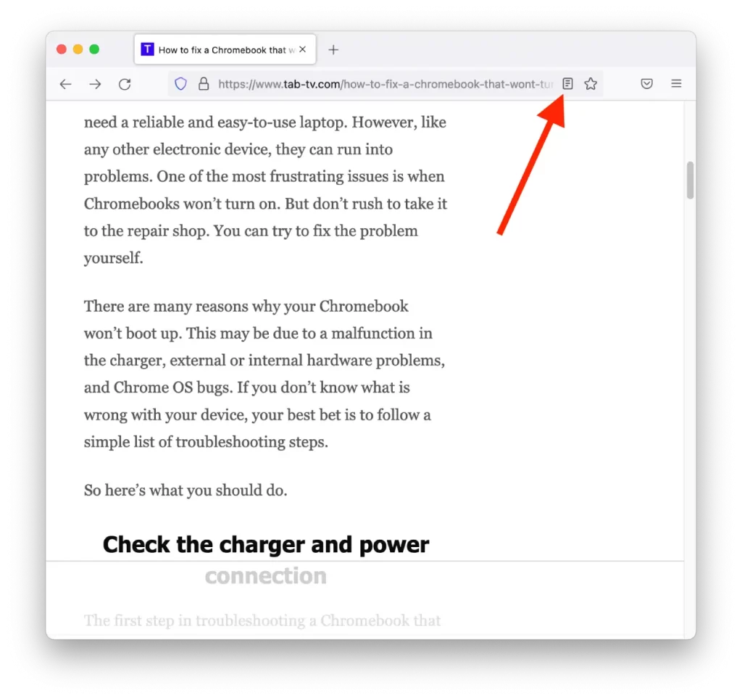Close the window with red button
Image resolution: width=742 pixels, height=700 pixels.
(62, 49)
